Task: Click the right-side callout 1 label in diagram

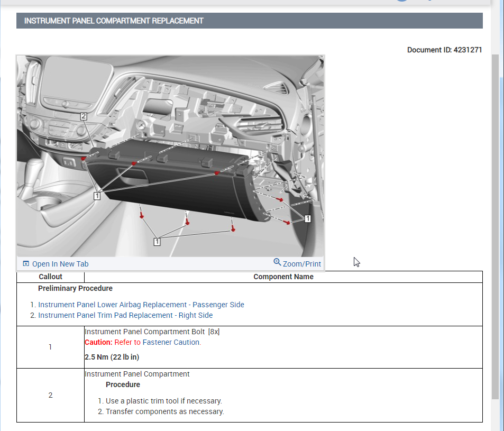Action: (307, 218)
